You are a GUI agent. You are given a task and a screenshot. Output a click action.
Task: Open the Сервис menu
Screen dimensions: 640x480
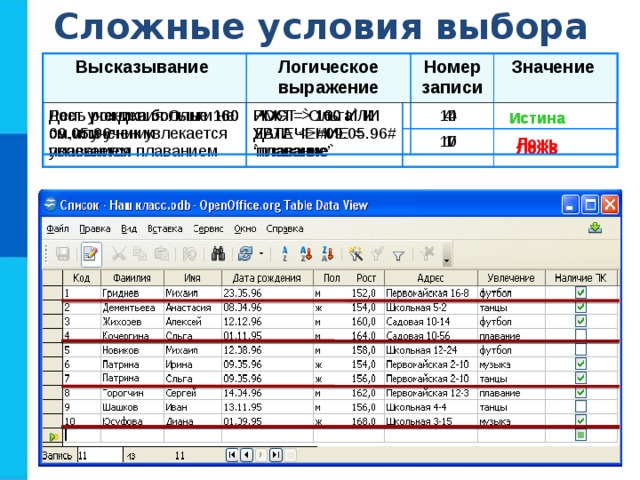click(208, 229)
